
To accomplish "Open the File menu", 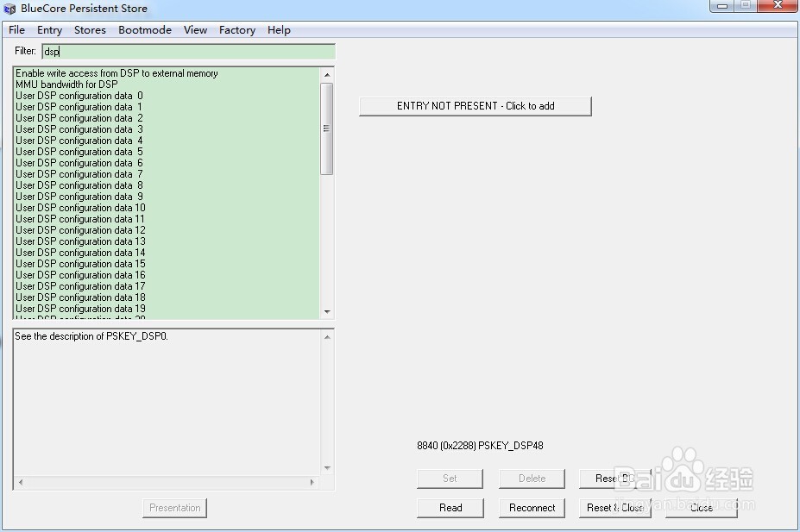I will pos(16,30).
